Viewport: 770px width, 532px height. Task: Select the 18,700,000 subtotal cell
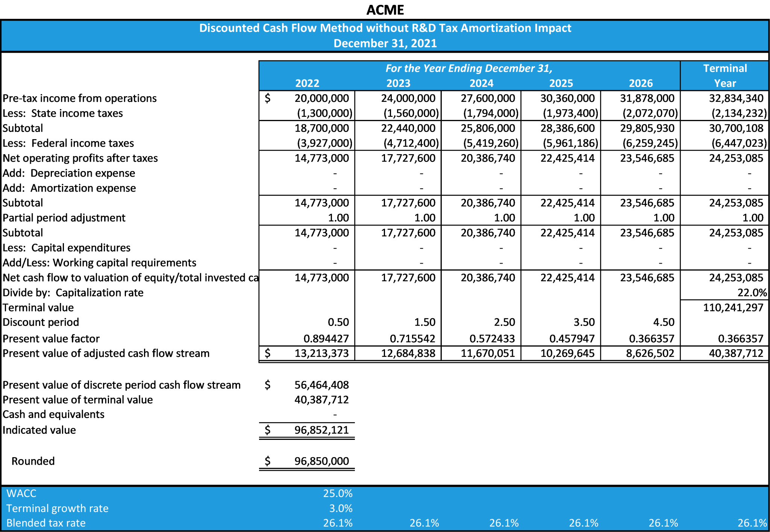pyautogui.click(x=322, y=128)
